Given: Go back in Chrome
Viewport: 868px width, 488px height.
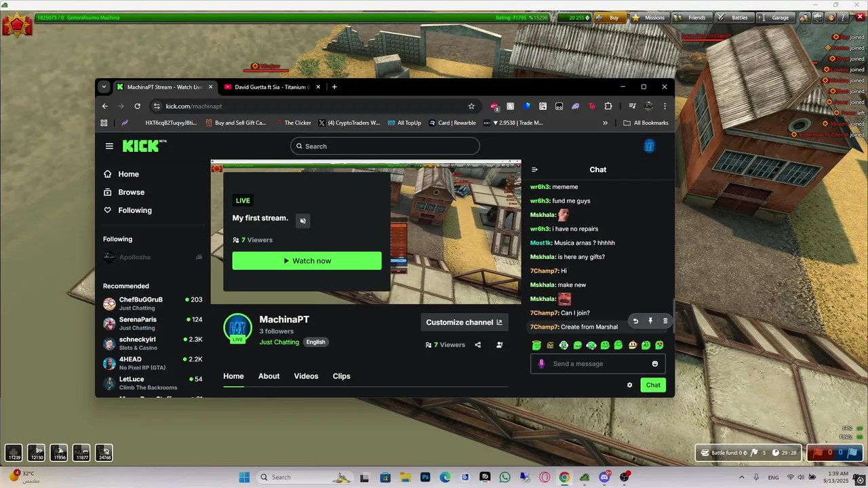Looking at the screenshot, I should pos(105,106).
